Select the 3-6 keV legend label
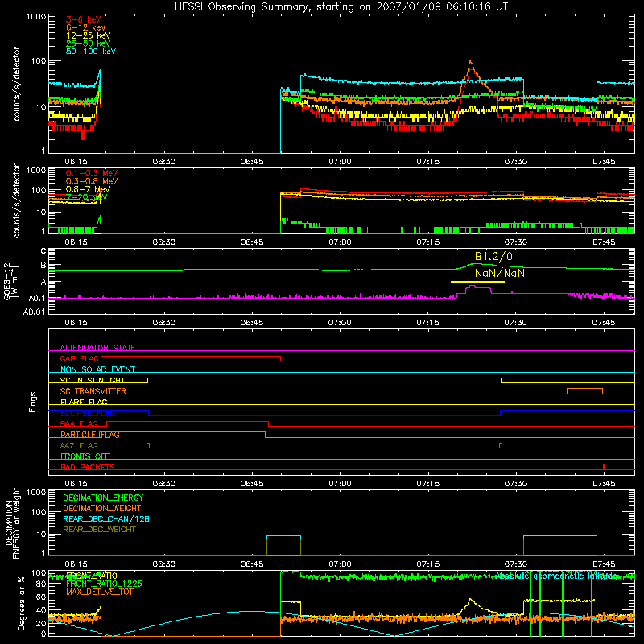 [x=84, y=19]
